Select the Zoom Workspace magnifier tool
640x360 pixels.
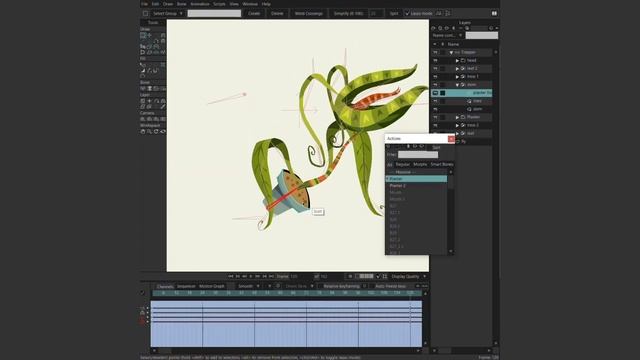(149, 131)
